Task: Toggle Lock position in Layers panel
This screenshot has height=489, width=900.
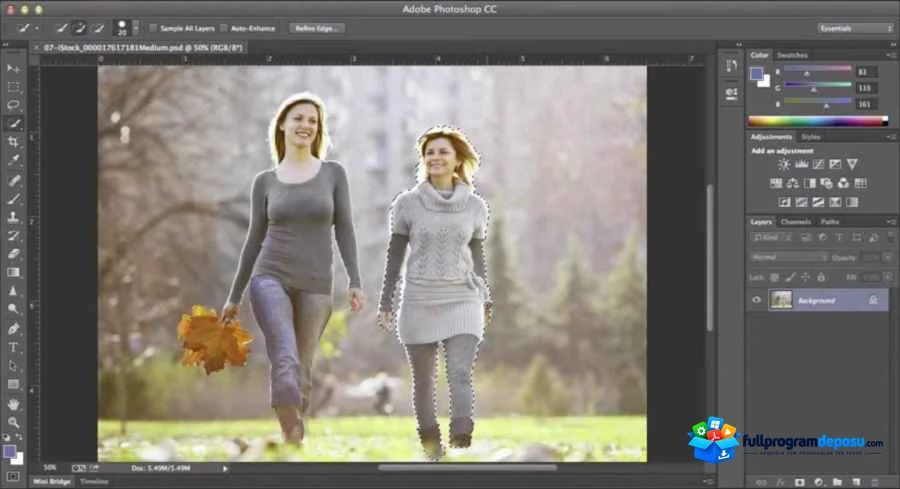Action: point(805,277)
